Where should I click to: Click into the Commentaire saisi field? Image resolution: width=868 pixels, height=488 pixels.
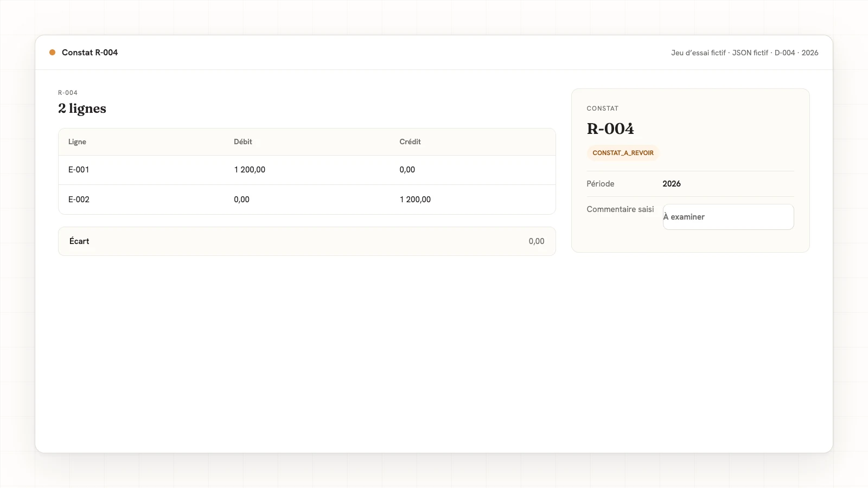point(728,217)
